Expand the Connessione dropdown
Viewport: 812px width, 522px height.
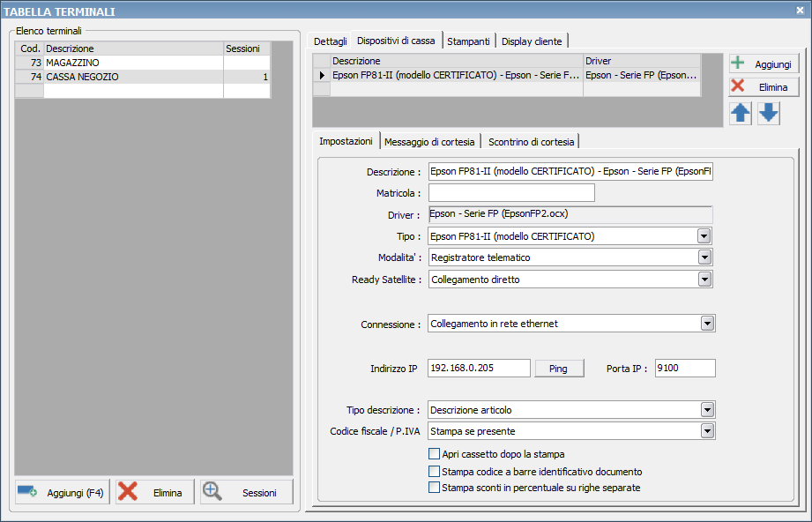point(707,324)
